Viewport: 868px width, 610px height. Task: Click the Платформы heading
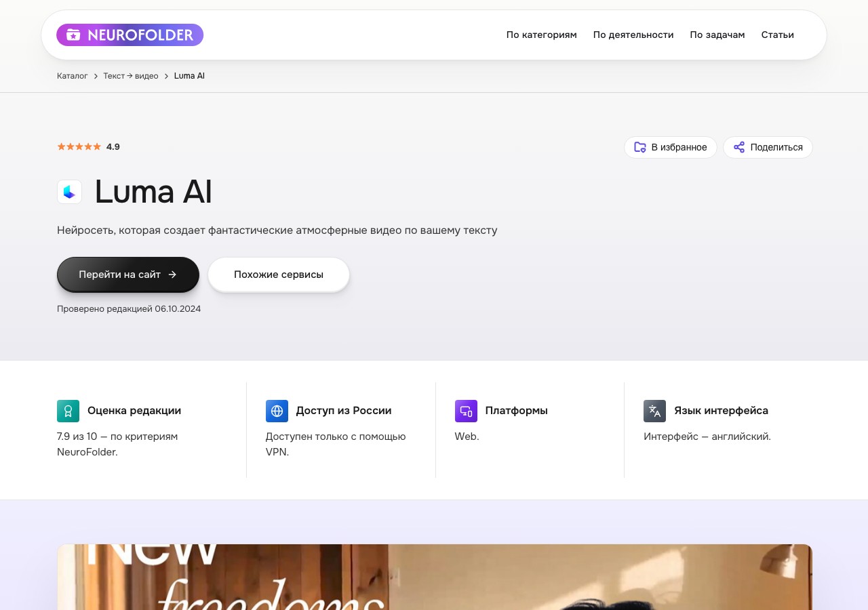(x=517, y=410)
